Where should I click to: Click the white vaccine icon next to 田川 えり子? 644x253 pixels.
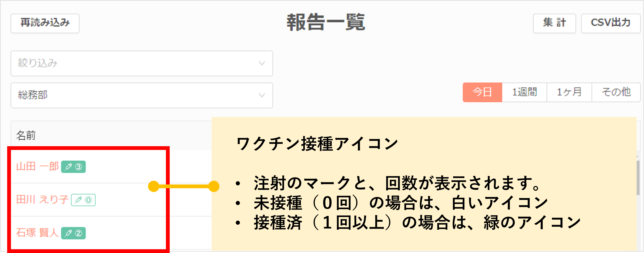[79, 200]
